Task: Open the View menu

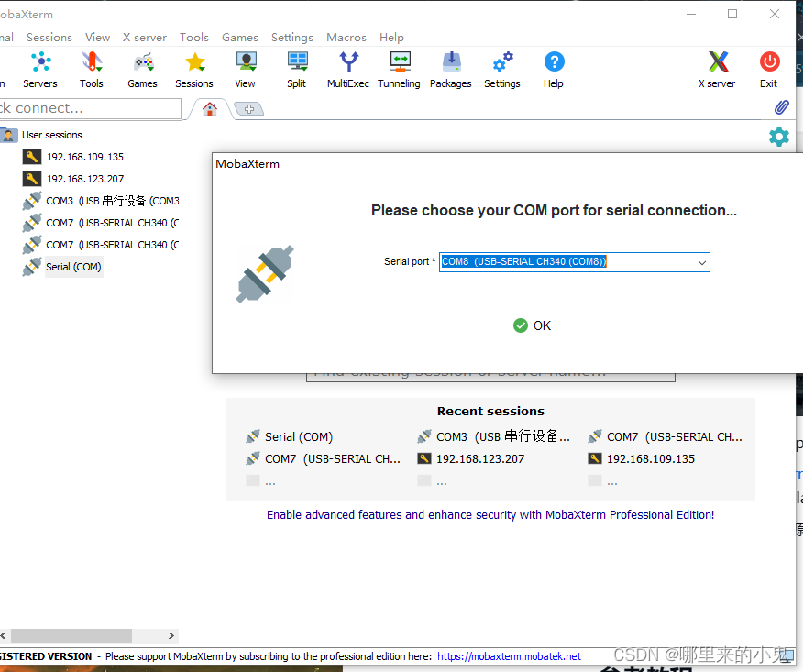Action: (97, 38)
